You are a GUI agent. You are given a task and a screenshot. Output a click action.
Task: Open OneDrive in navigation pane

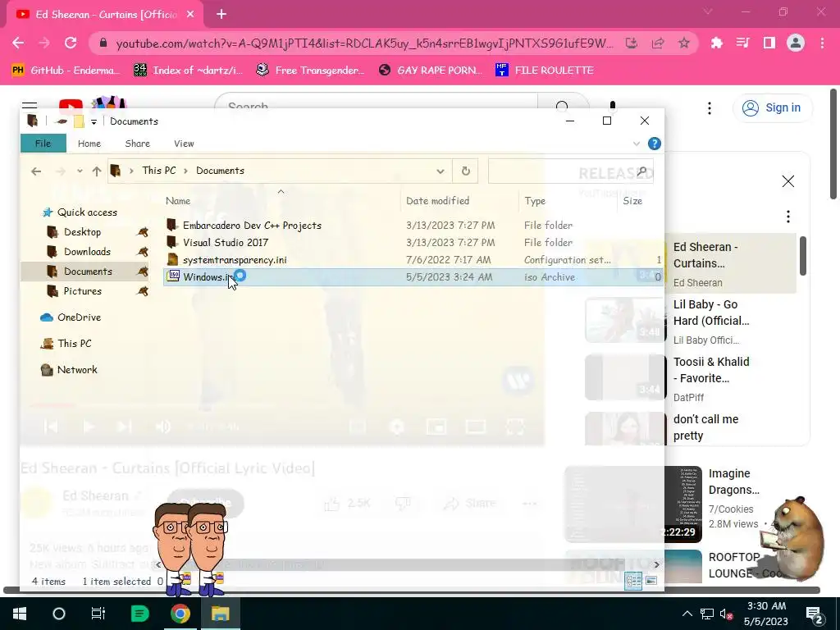[79, 317]
